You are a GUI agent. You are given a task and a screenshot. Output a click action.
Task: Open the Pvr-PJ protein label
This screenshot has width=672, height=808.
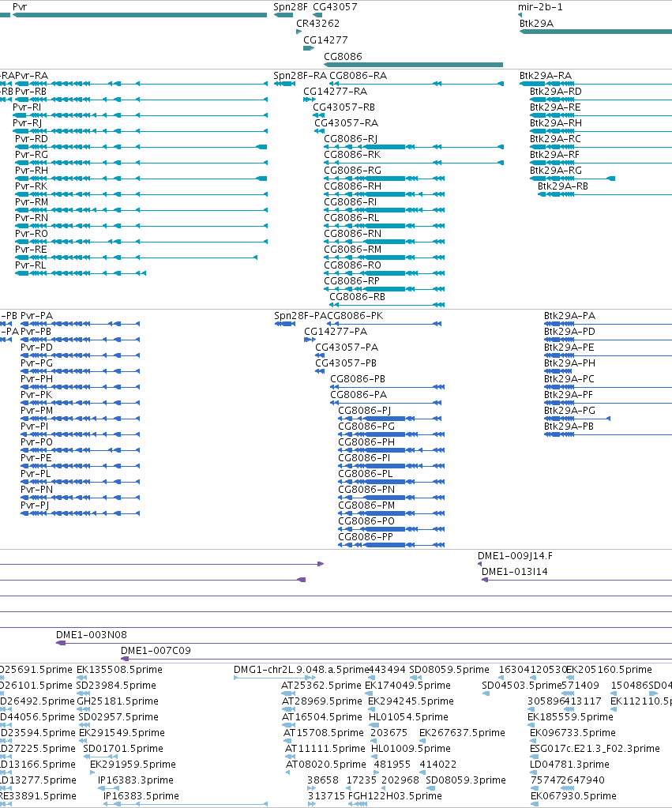pyautogui.click(x=35, y=505)
